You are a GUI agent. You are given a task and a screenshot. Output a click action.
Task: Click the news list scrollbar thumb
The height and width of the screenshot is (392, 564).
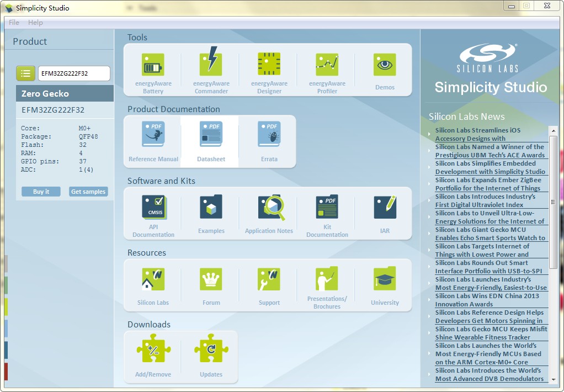553,202
